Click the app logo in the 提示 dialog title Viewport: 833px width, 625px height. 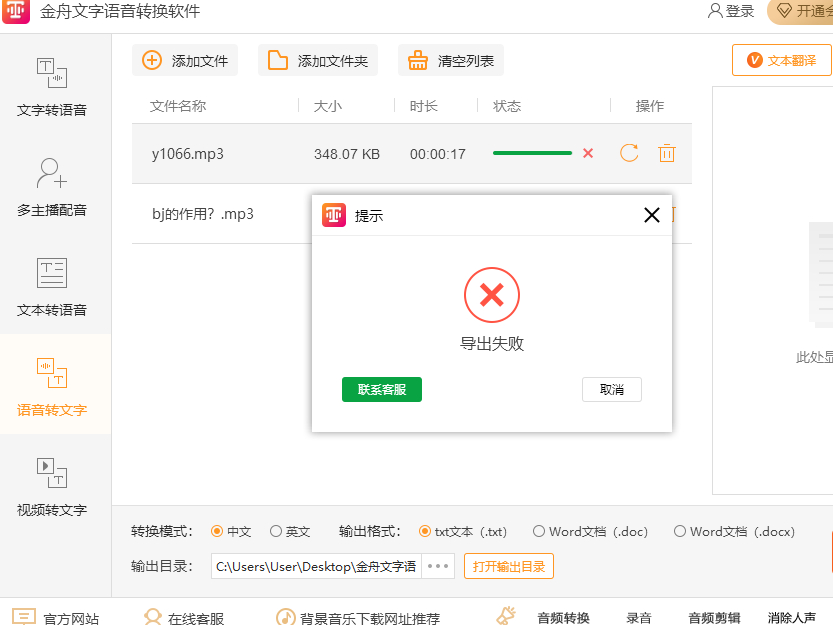pyautogui.click(x=334, y=215)
